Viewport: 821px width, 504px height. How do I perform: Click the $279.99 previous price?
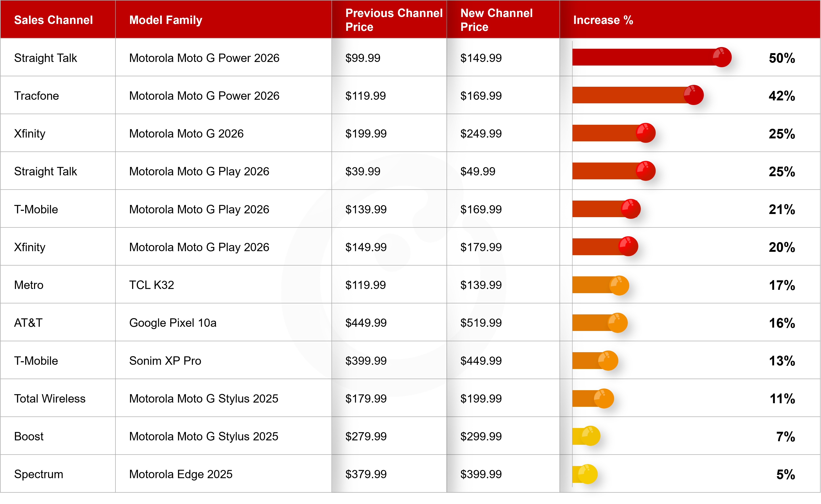[x=366, y=436]
